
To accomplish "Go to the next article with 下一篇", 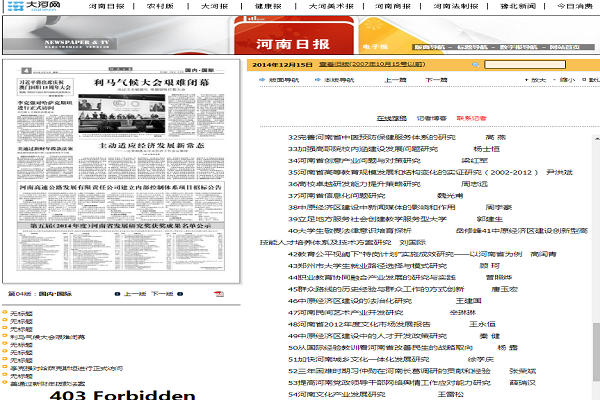I will (x=435, y=79).
